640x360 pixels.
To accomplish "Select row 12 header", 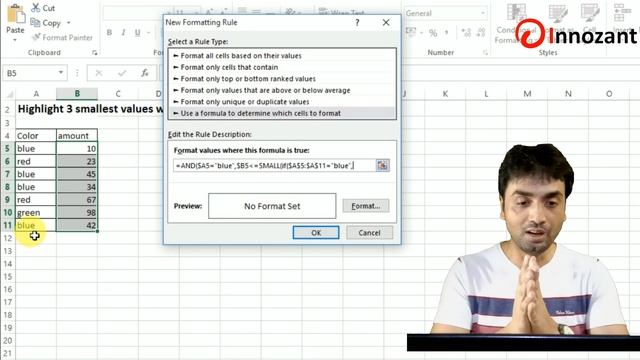I will coord(8,238).
